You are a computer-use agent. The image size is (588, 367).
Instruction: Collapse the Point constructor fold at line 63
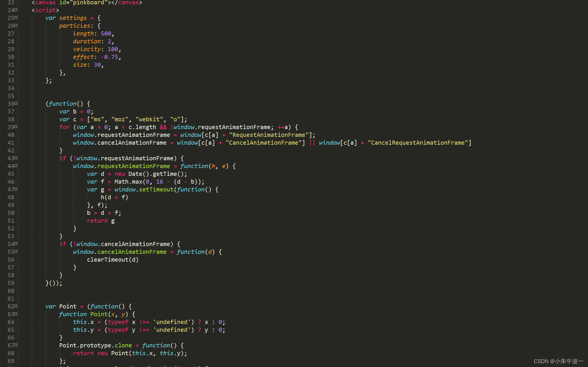coord(16,314)
